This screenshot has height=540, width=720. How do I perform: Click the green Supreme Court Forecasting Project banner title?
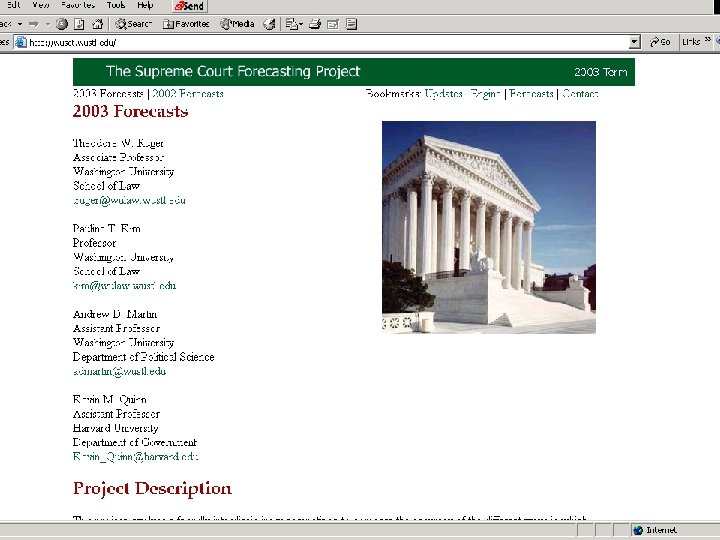pos(233,71)
